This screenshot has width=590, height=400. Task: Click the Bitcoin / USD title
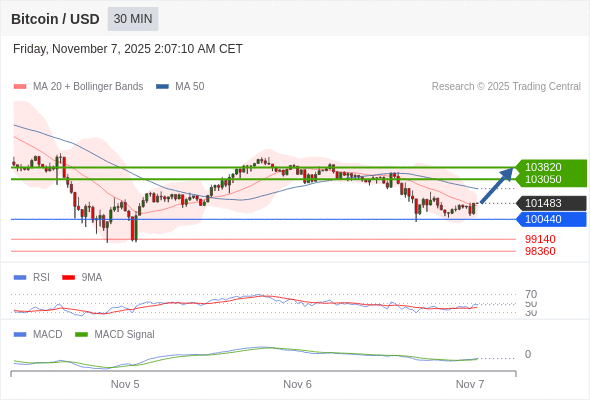(x=55, y=19)
